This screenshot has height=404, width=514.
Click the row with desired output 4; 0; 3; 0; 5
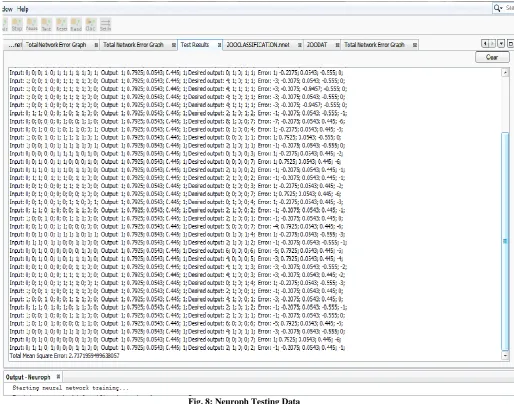pyautogui.click(x=177, y=259)
